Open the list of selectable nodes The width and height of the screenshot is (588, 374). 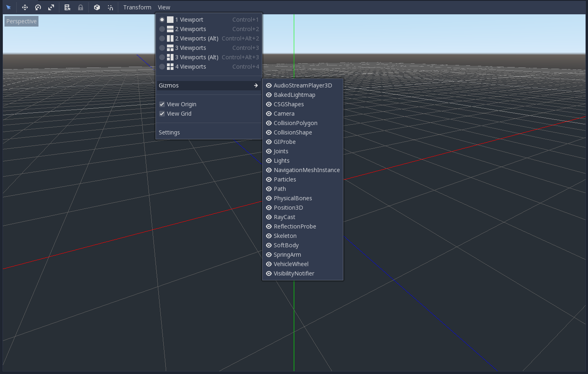(67, 7)
